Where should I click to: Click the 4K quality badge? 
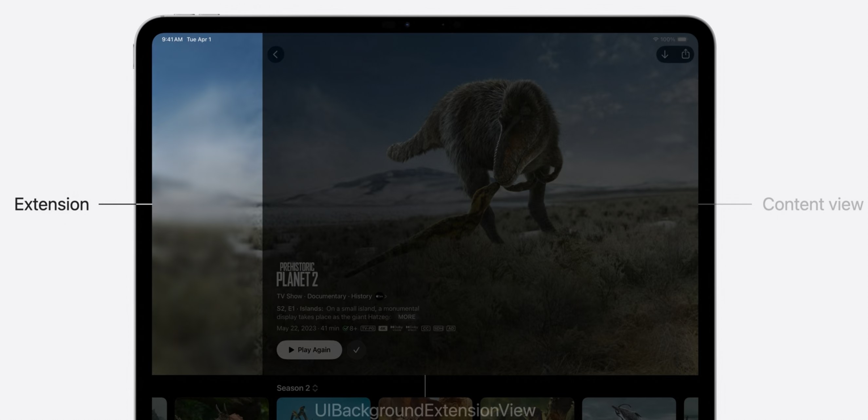(x=383, y=328)
